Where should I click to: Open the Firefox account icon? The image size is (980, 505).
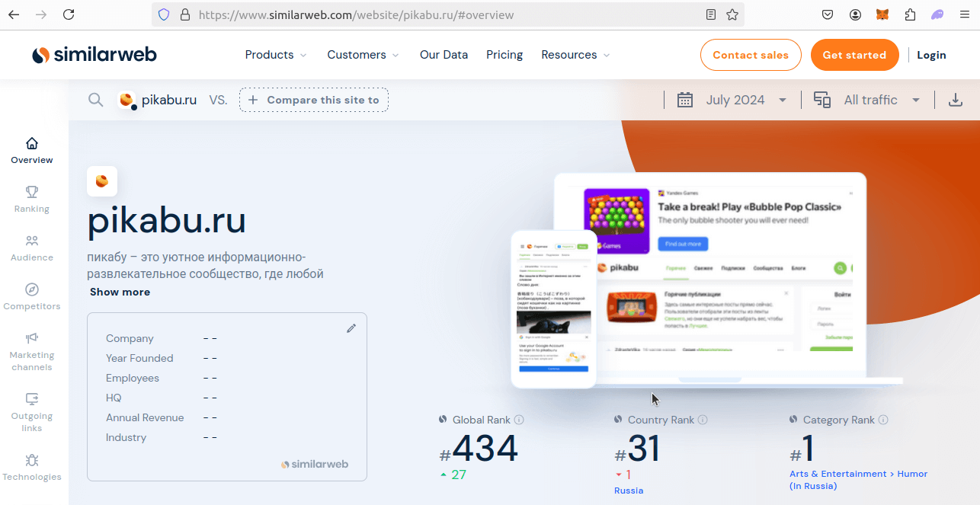pyautogui.click(x=856, y=14)
